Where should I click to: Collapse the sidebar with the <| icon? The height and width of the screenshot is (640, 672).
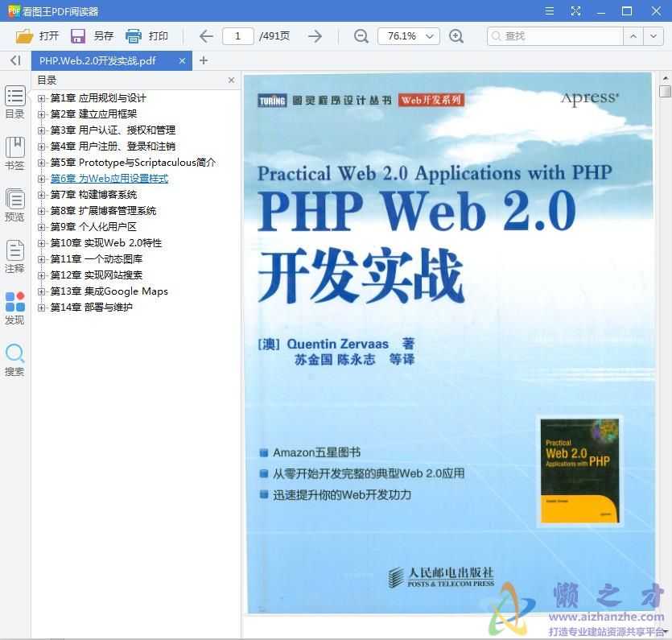point(15,60)
